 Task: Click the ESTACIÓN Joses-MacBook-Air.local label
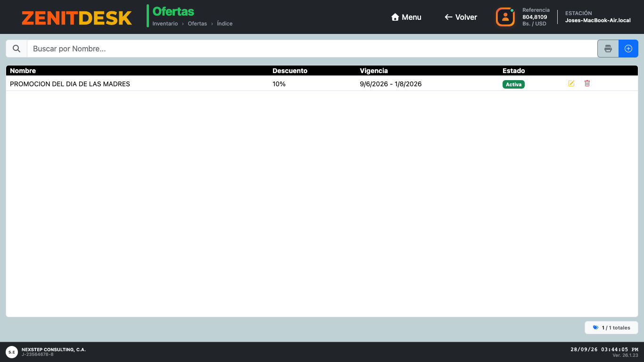598,17
